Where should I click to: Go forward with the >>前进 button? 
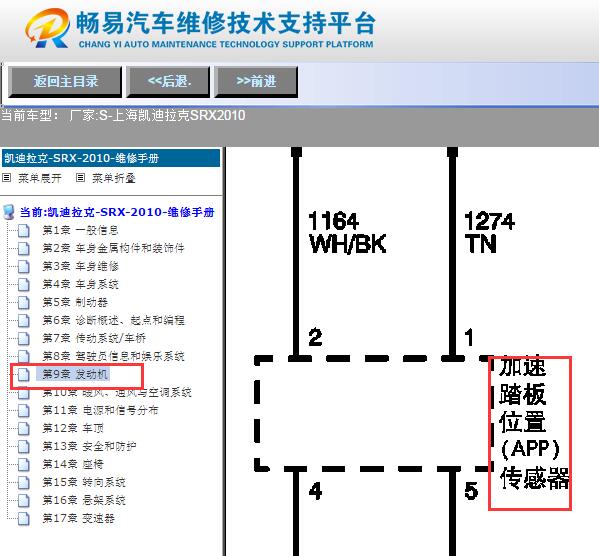point(256,81)
